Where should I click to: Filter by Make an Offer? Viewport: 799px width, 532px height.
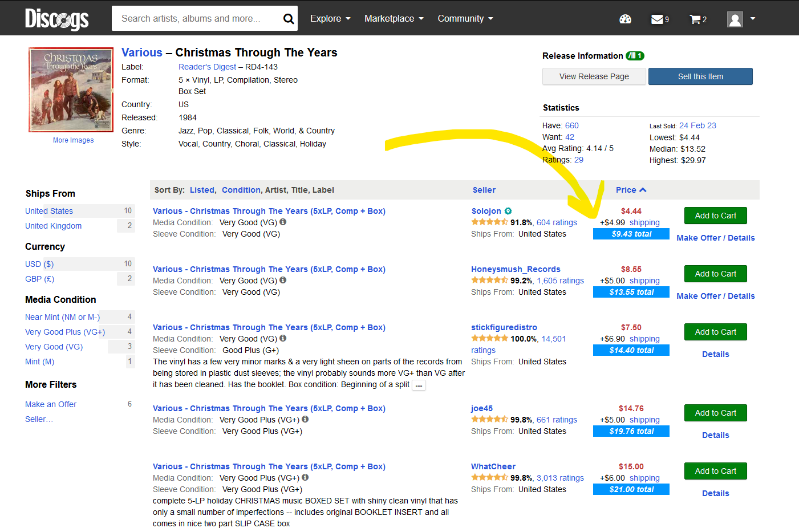(51, 404)
